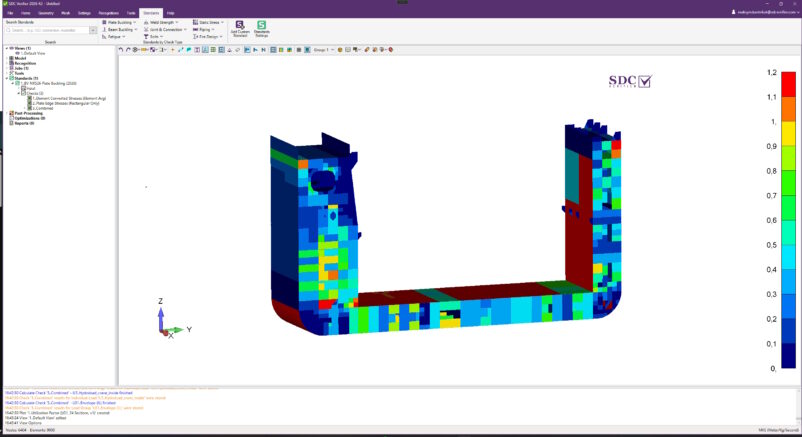Click the Reports icon in the tree
The image size is (802, 437).
[11, 123]
